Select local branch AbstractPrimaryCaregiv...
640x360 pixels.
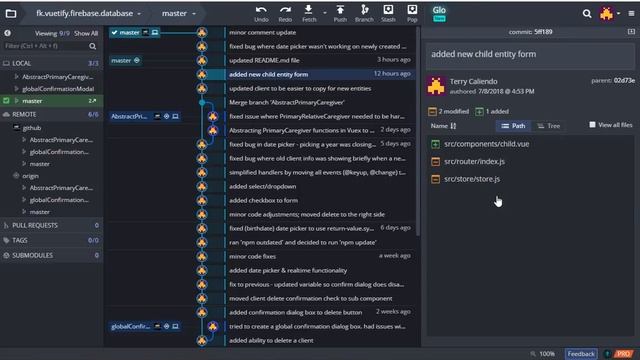[58, 77]
